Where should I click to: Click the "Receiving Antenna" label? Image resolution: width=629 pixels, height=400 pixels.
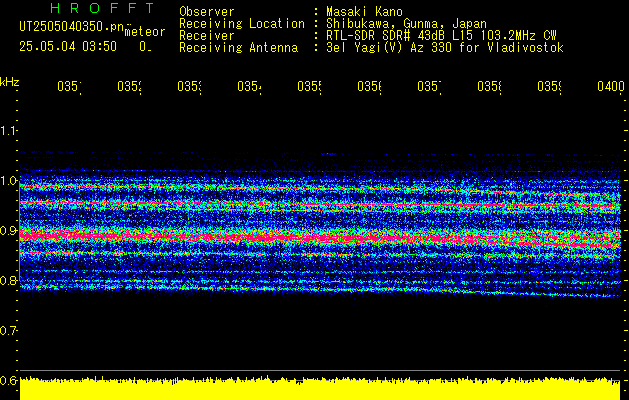tap(239, 48)
